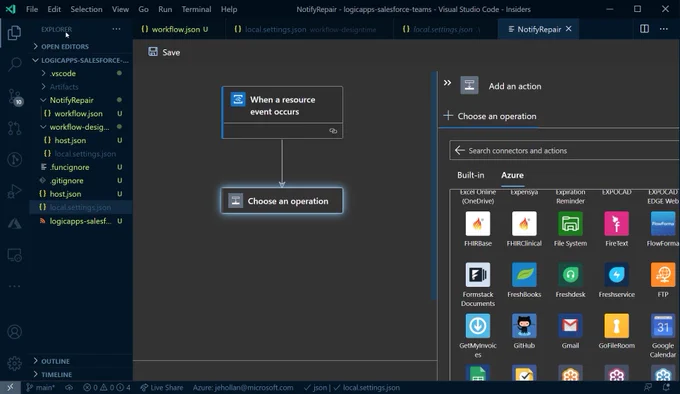
Task: Expand the Artifacts folder
Action: pyautogui.click(x=81, y=87)
